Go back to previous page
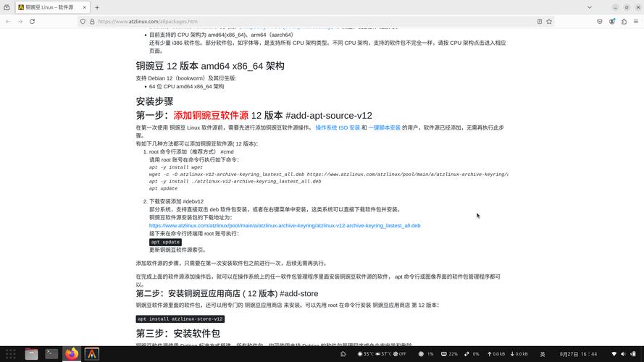Viewport: 644px width, 362px height. (x=8, y=21)
